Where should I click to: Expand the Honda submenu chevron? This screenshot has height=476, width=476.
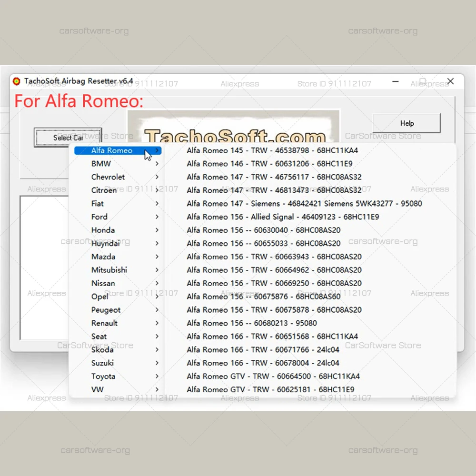pos(157,230)
